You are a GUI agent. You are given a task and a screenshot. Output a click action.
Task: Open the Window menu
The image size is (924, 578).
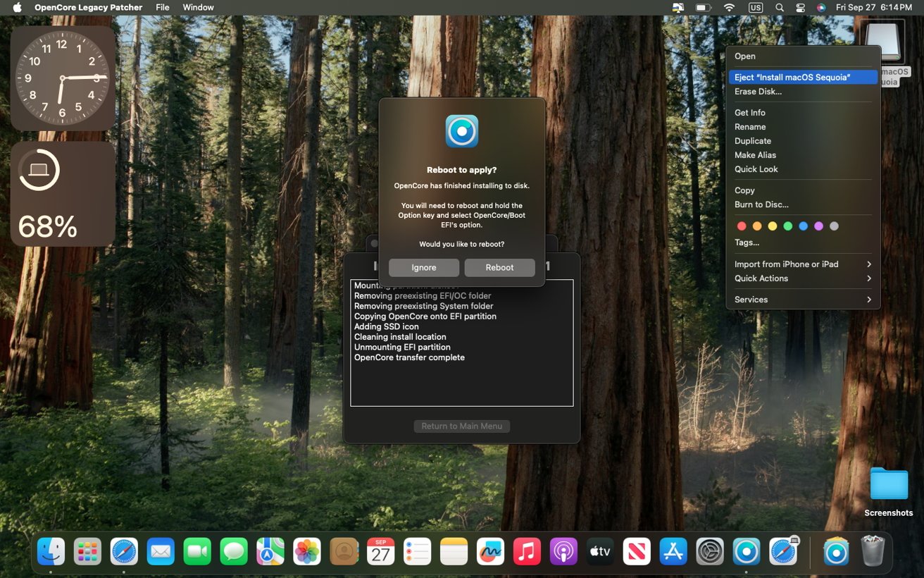[198, 7]
